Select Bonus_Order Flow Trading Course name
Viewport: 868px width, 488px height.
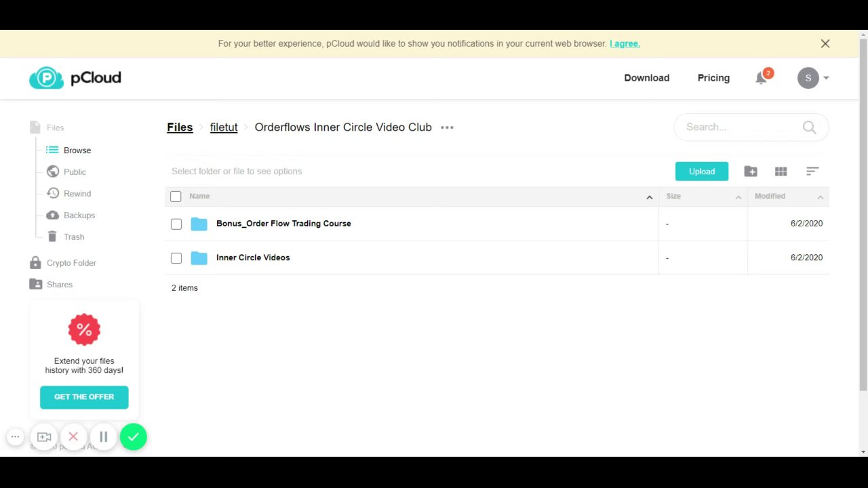coord(283,224)
